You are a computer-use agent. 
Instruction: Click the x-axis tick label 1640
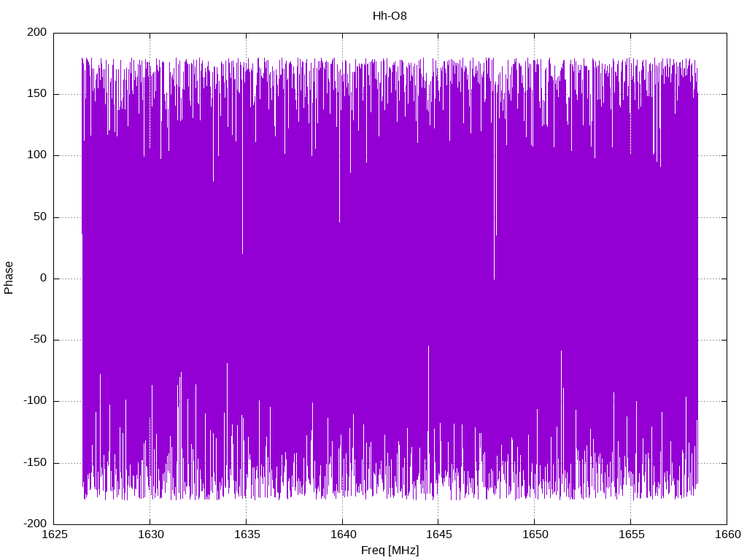343,534
